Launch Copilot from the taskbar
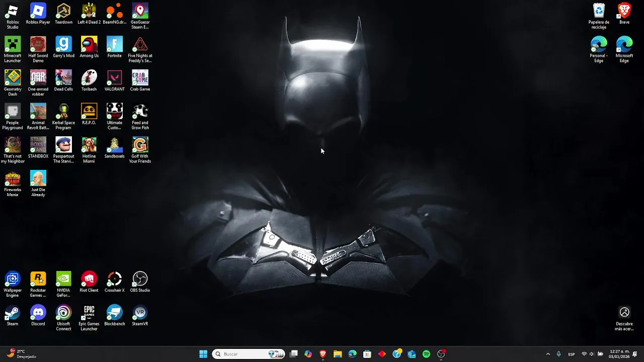Screen dimensions: 644x362 click(308, 354)
